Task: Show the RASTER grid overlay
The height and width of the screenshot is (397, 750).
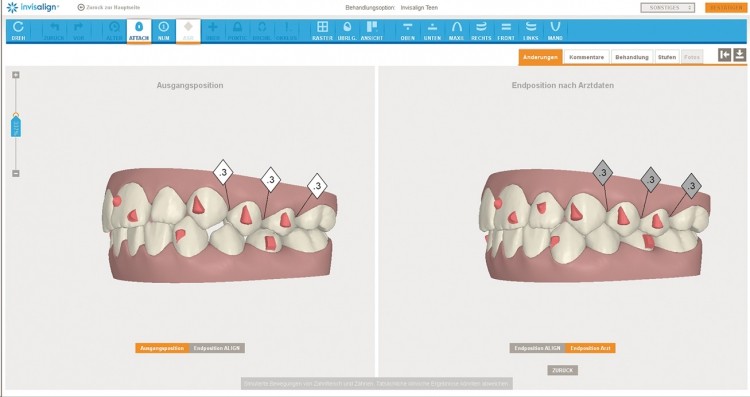Action: [x=322, y=31]
